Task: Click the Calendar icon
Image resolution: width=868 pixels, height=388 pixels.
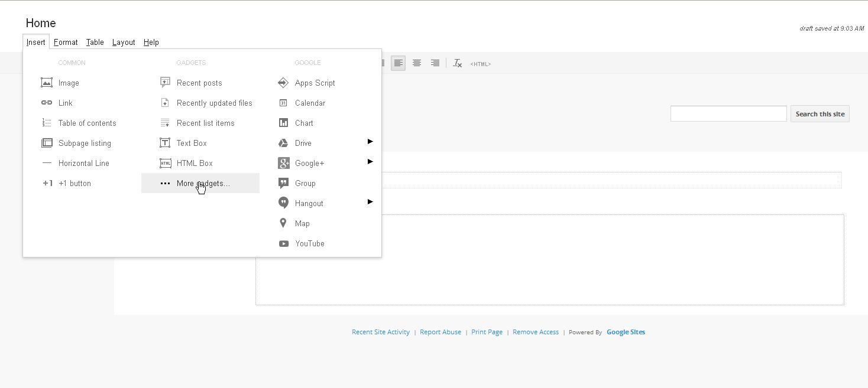Action: (x=283, y=103)
